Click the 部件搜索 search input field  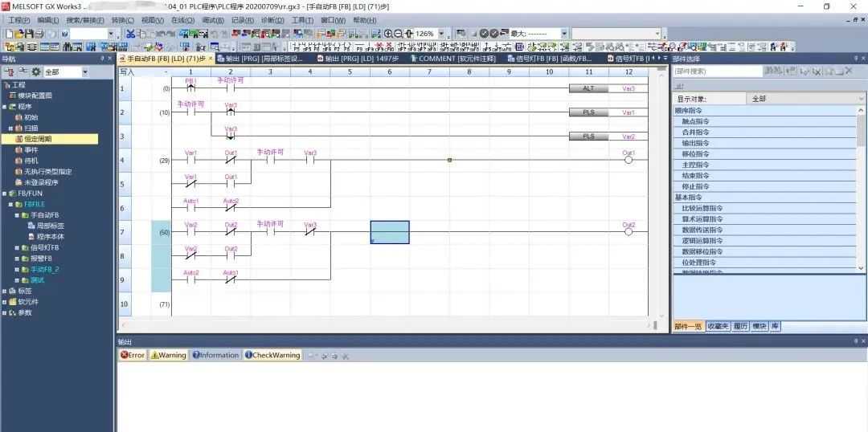pyautogui.click(x=715, y=71)
